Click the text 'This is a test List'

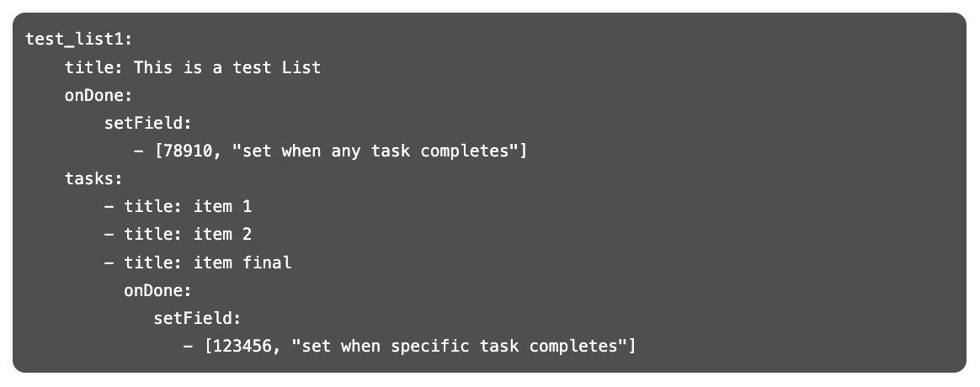pos(226,67)
